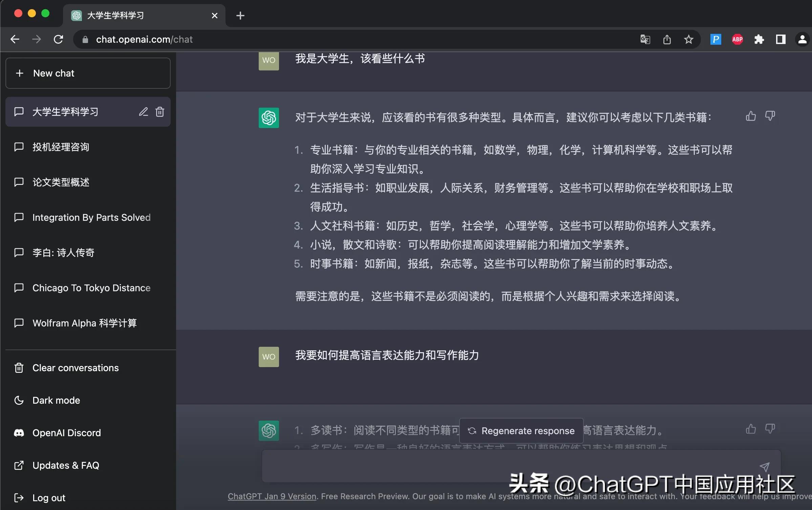Image resolution: width=812 pixels, height=510 pixels.
Task: Rename the 大学生学科学习 chat using pencil icon
Action: point(144,112)
